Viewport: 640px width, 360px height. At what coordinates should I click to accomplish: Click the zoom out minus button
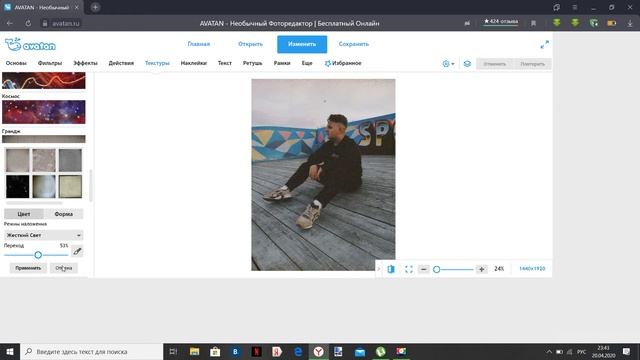click(x=424, y=269)
